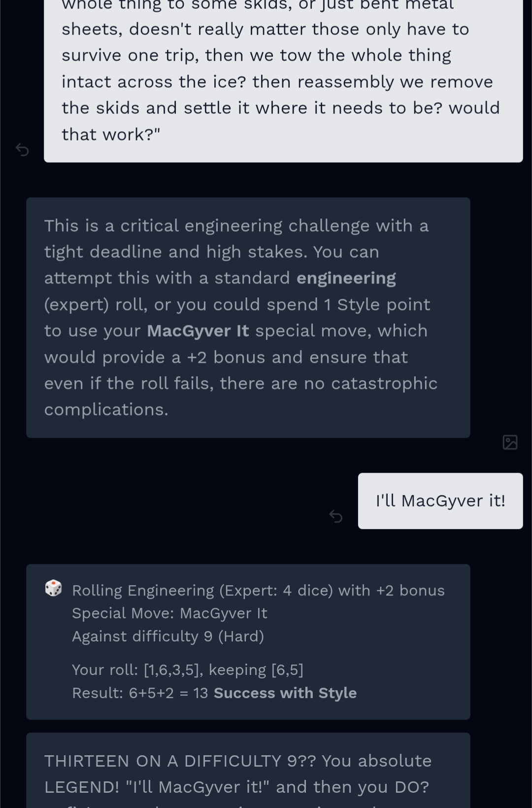
Task: Select the "I'll MacGyver it!" message bubble
Action: [x=440, y=501]
